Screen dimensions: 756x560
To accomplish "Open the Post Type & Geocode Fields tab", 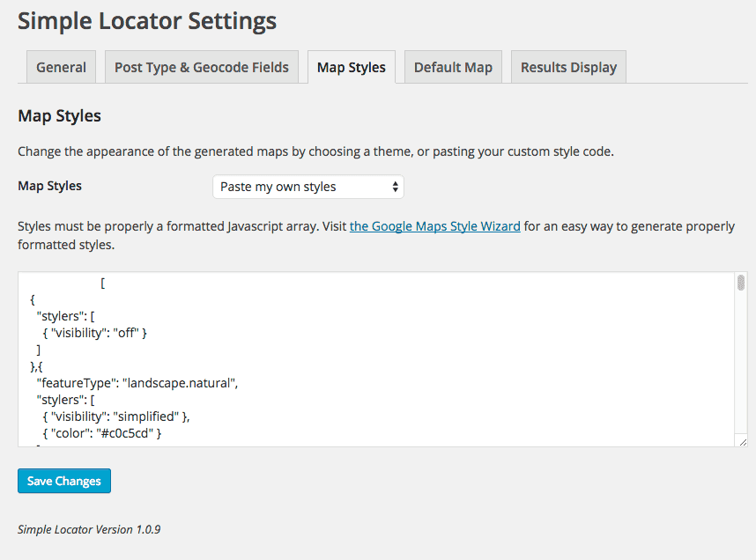I will [x=202, y=67].
